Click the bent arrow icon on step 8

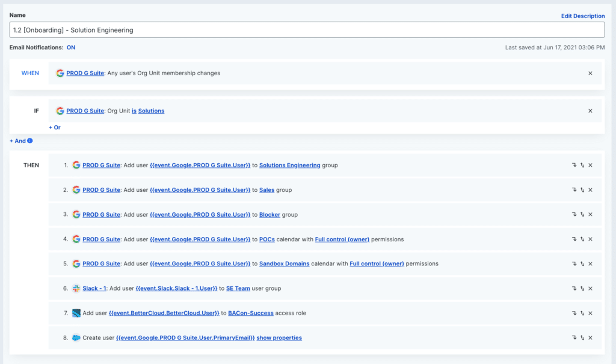click(574, 338)
